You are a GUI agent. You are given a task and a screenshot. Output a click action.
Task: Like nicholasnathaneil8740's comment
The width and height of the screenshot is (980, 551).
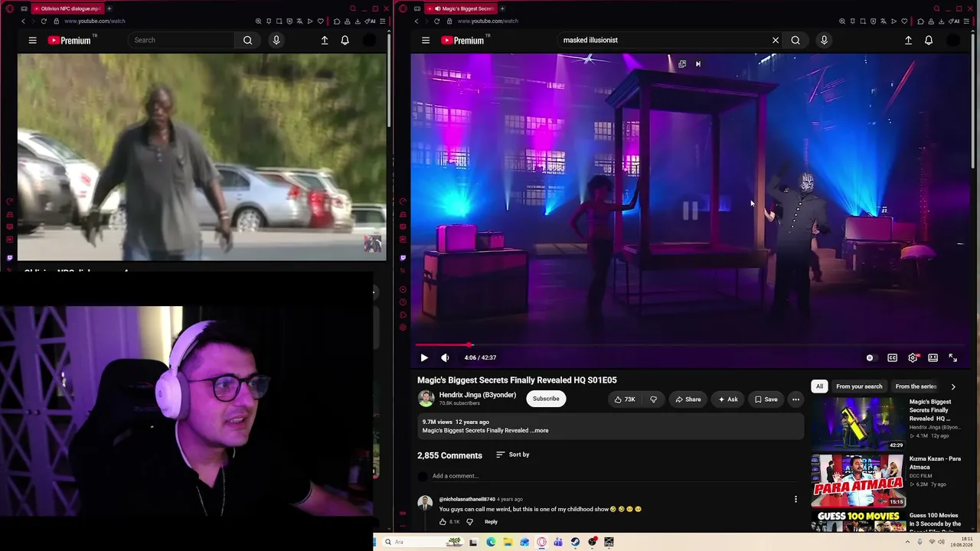click(443, 522)
